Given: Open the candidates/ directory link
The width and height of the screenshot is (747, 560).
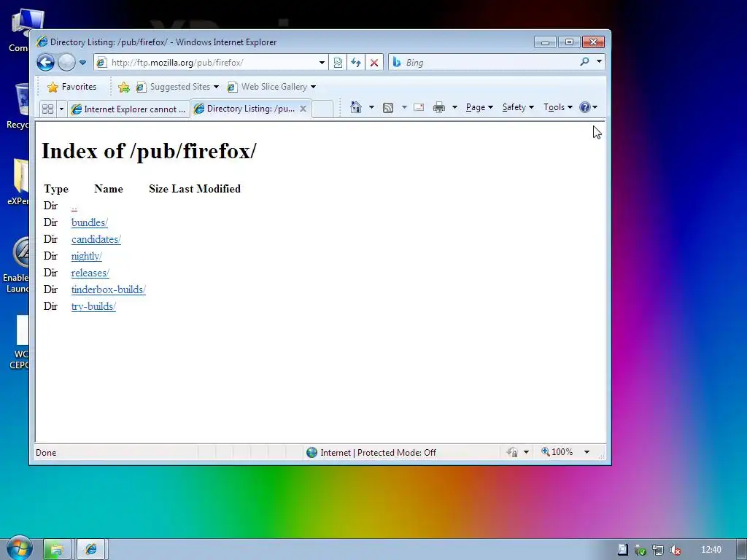Looking at the screenshot, I should (96, 239).
